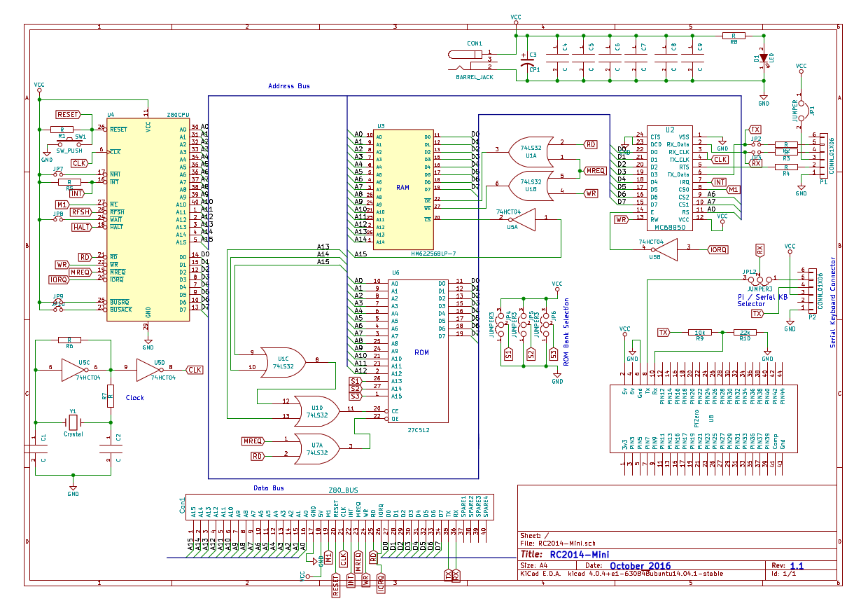
Task: Select the "Address Bus" text label
Action: 288,87
